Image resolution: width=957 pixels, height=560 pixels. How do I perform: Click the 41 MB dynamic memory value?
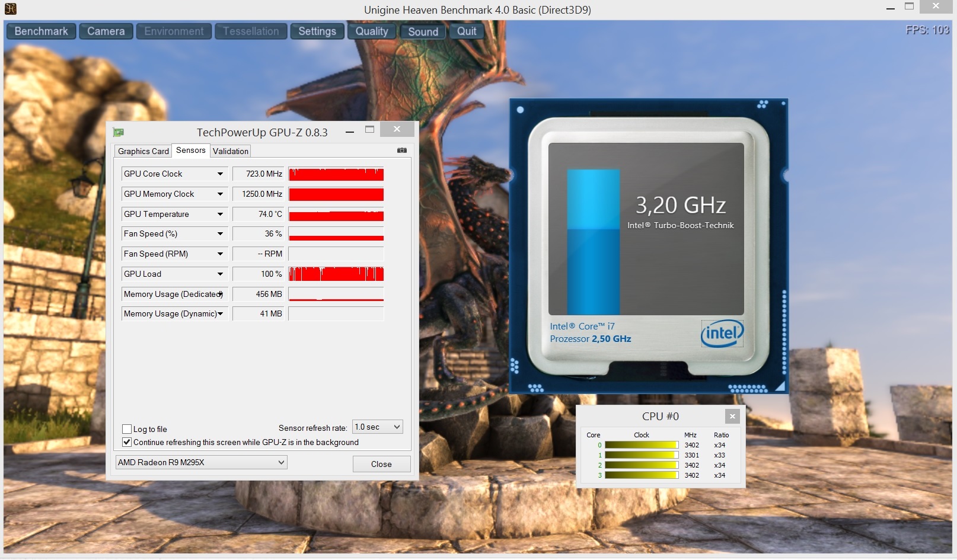(258, 313)
